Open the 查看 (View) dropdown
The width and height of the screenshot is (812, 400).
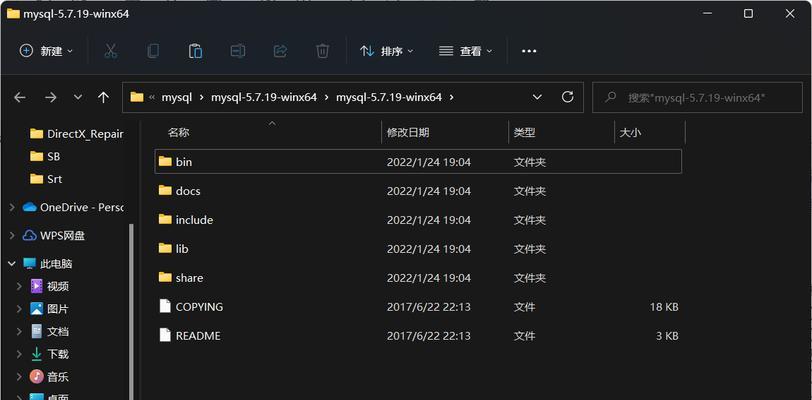click(x=465, y=51)
